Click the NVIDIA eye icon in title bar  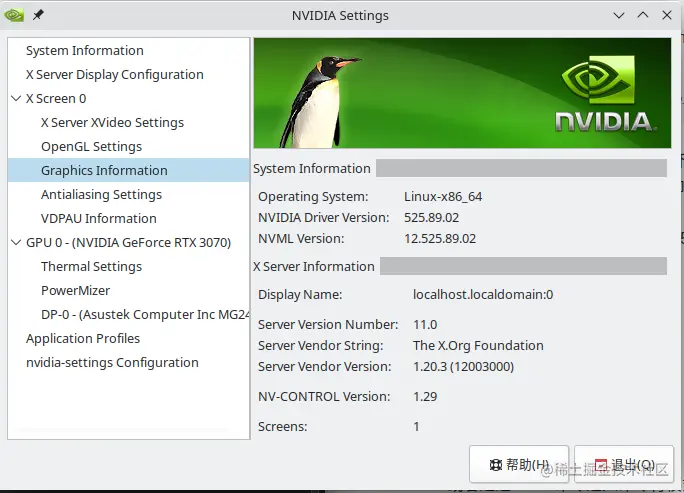14,16
